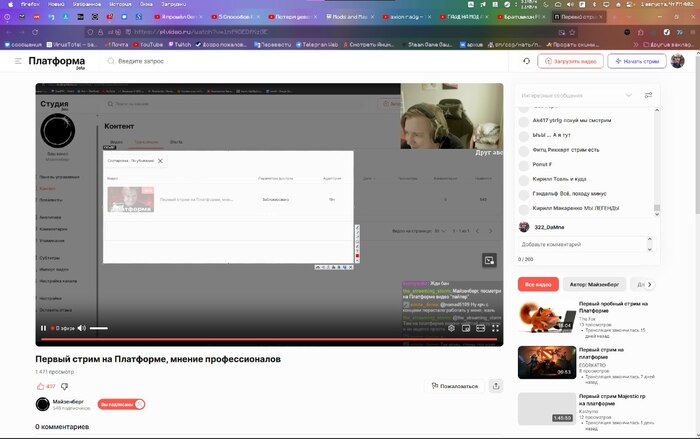
Task: Open the Окно menu in the menu bar
Action: (x=146, y=4)
